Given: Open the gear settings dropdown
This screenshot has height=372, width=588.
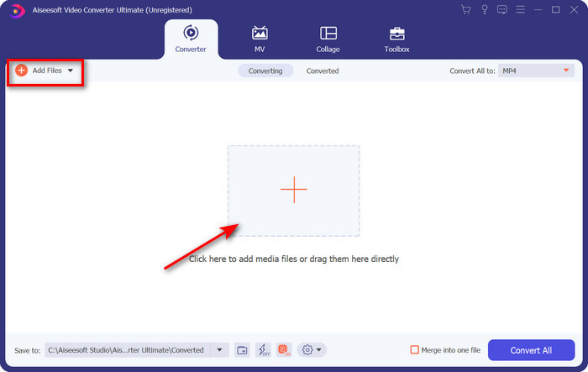Looking at the screenshot, I should [312, 350].
